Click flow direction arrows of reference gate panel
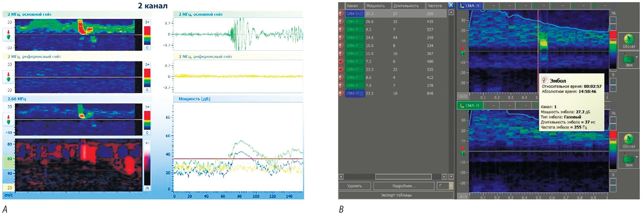 tap(8, 77)
